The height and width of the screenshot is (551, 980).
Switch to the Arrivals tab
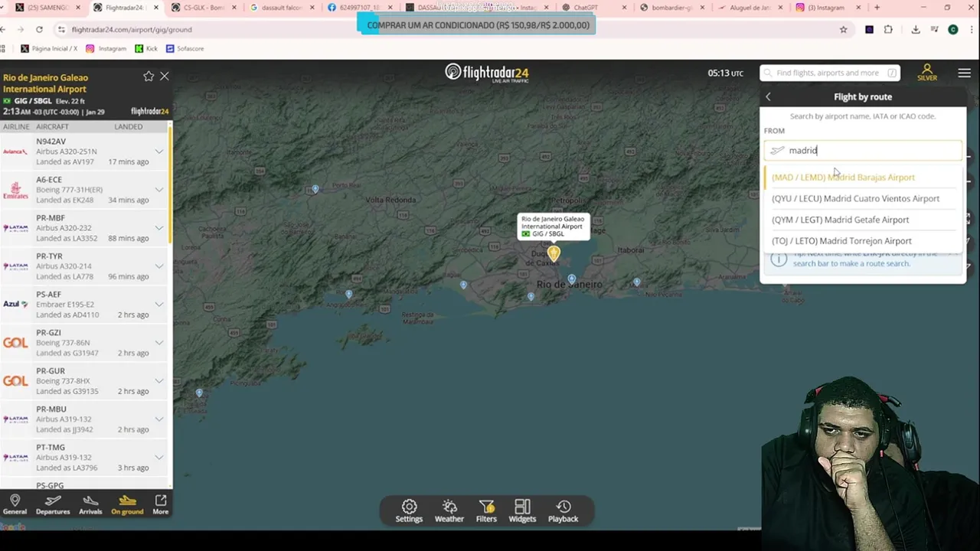pyautogui.click(x=90, y=504)
